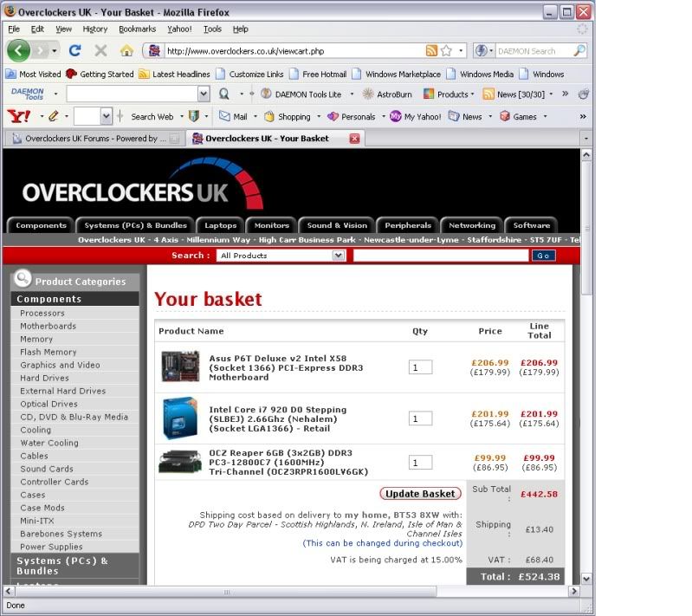Switch to the Overclockers UK Forums tab
The width and height of the screenshot is (692, 616).
(91, 139)
